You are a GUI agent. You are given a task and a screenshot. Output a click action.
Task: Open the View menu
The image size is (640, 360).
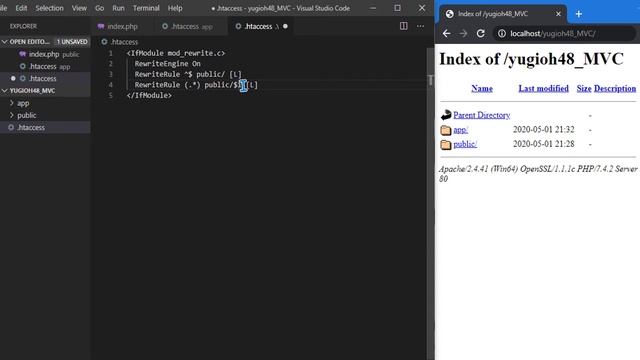[x=79, y=8]
